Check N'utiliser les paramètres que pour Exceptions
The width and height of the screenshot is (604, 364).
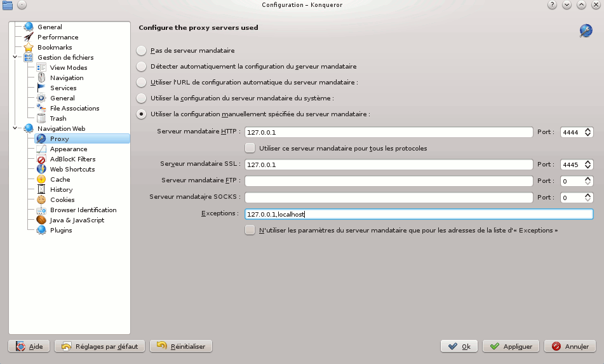(250, 230)
